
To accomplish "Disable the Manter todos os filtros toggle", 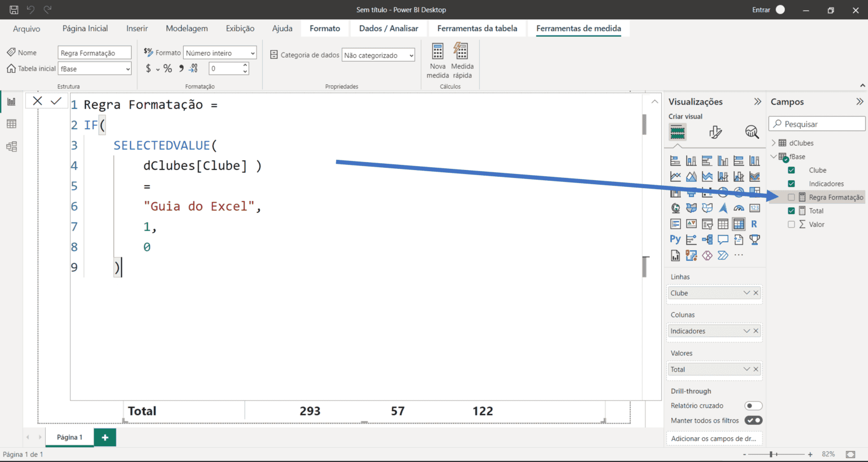I will (753, 420).
